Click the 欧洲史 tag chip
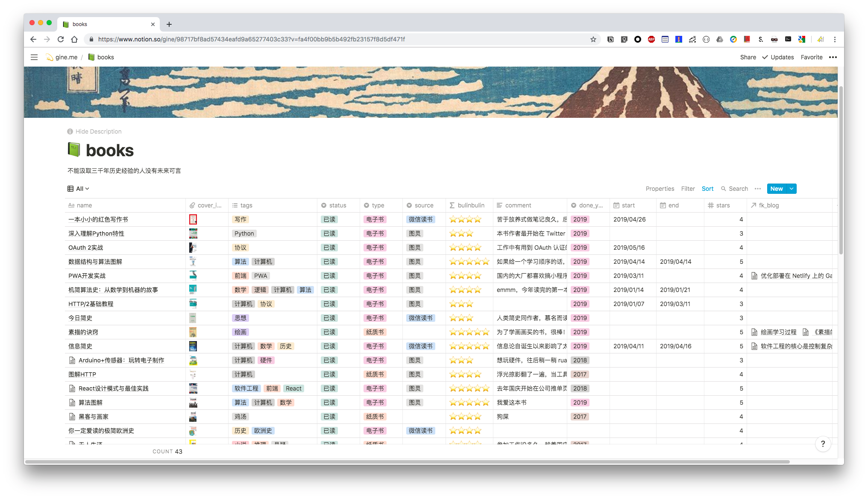868x499 pixels. tap(263, 431)
